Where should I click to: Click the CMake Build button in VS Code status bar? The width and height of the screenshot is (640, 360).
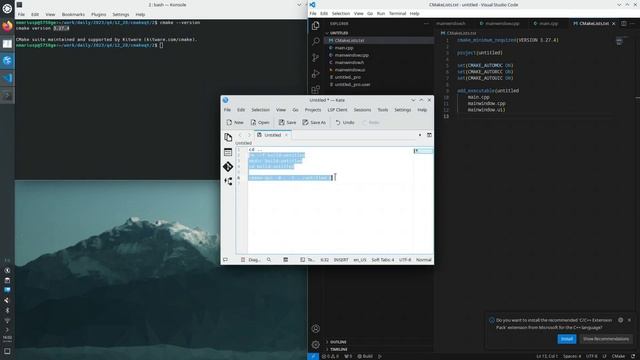tap(365, 356)
